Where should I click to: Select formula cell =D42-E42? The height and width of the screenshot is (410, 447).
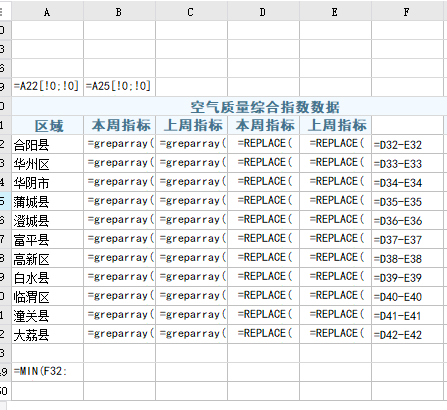[407, 334]
